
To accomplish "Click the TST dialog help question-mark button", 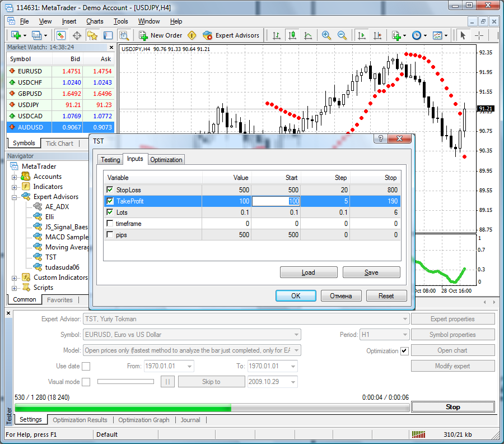I will tap(381, 138).
